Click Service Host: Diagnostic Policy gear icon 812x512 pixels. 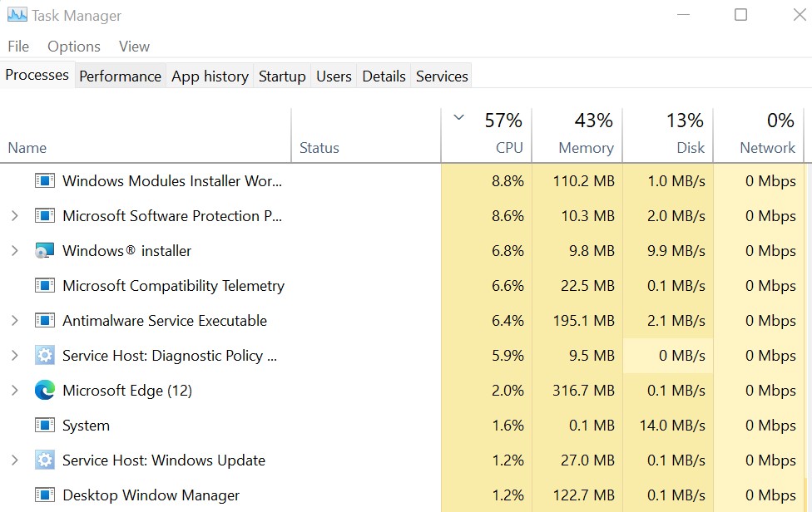click(x=44, y=356)
